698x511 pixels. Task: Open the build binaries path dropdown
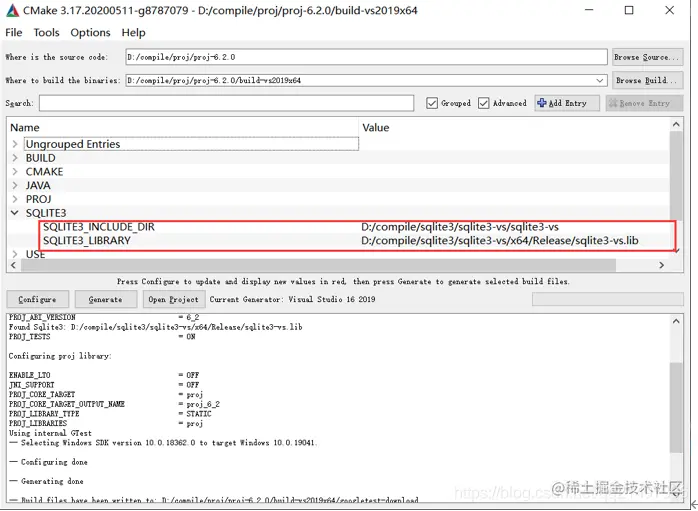pyautogui.click(x=600, y=81)
